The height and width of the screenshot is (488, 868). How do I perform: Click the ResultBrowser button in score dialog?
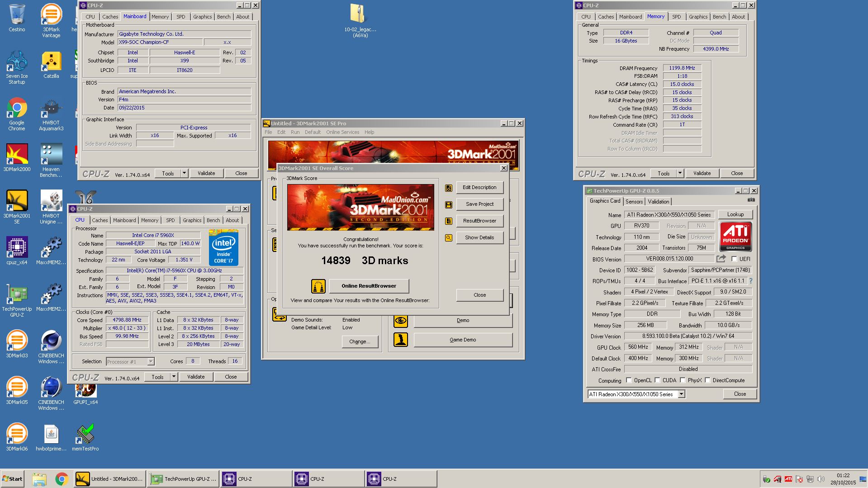click(479, 221)
